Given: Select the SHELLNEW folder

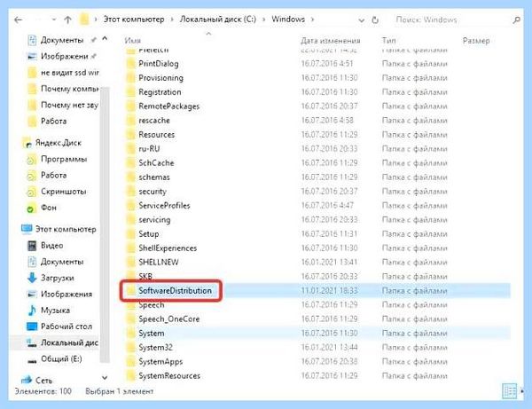Looking at the screenshot, I should coord(159,263).
